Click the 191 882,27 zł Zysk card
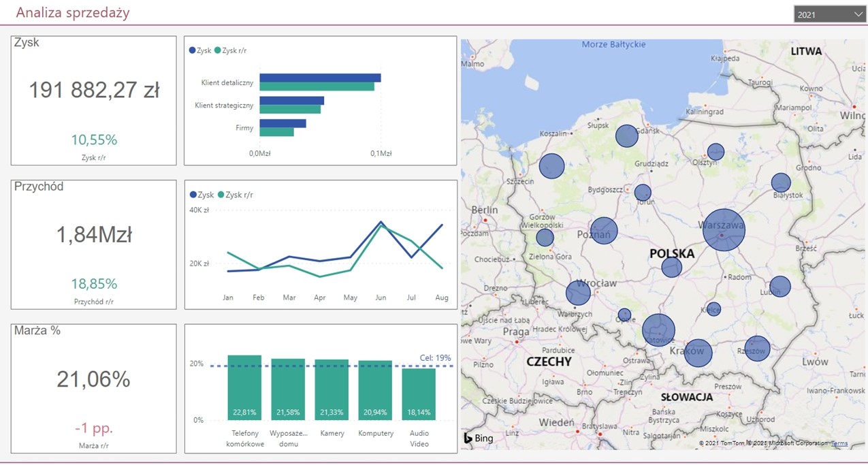The image size is (868, 465). 94,91
